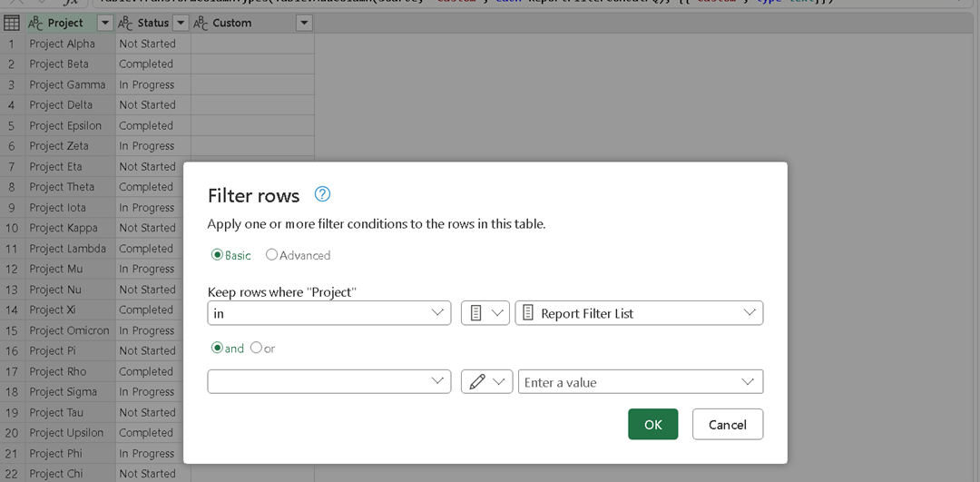Select the Basic filter mode

point(218,255)
